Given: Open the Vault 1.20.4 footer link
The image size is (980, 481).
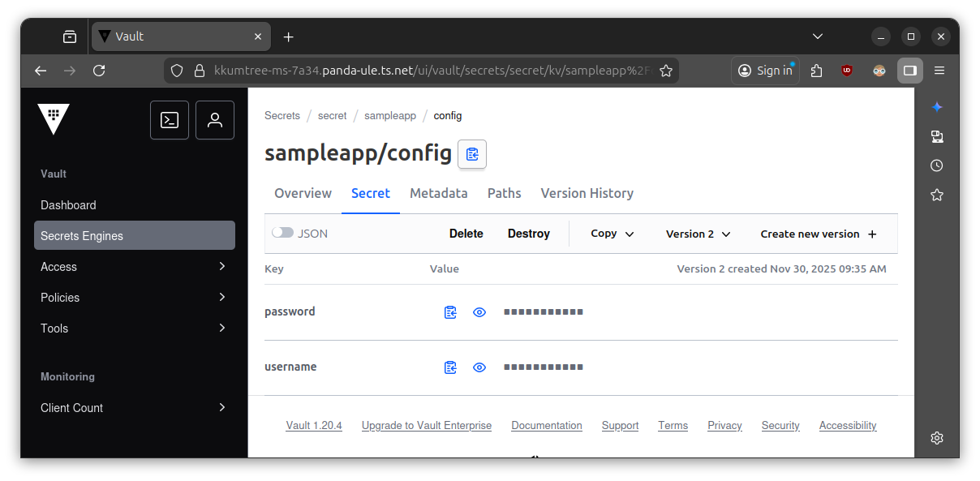Looking at the screenshot, I should coord(314,426).
